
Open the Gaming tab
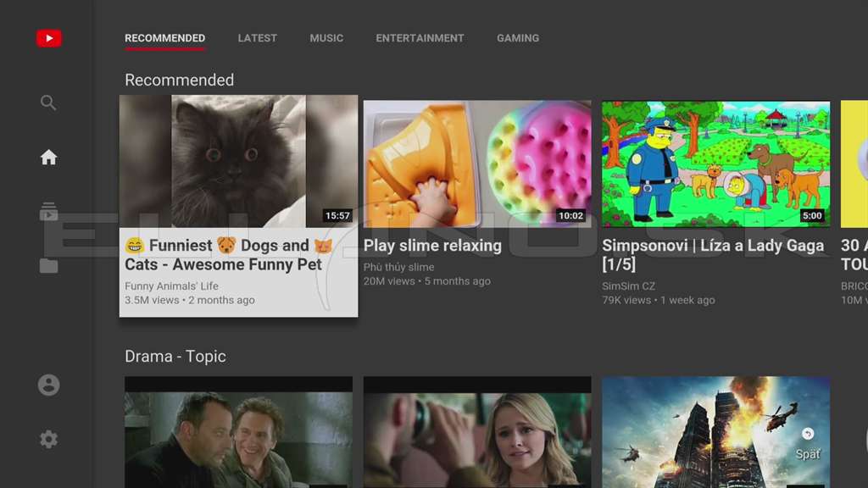(x=518, y=38)
